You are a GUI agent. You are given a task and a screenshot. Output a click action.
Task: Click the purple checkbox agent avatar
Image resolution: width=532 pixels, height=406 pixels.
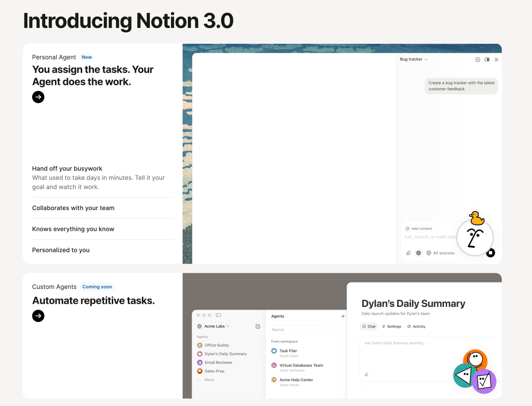pos(484,382)
